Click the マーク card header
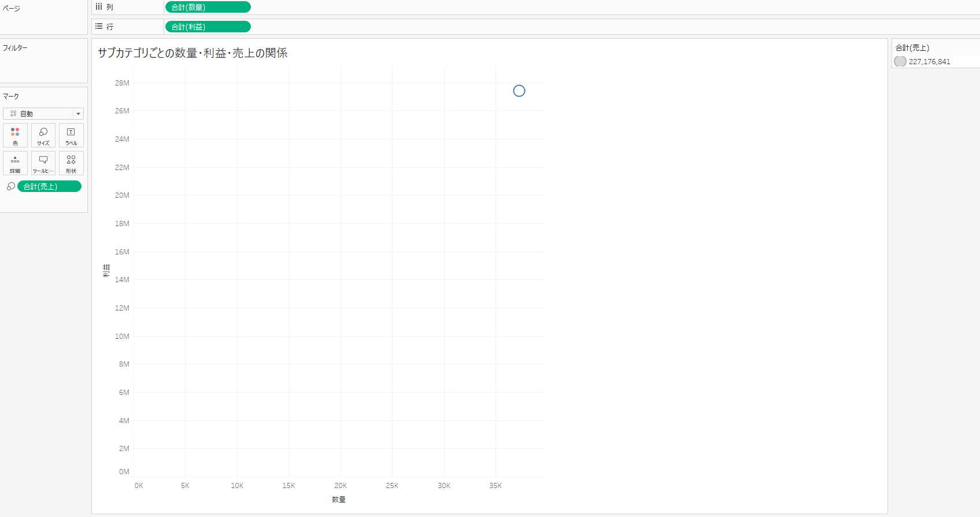The height and width of the screenshot is (517, 980). pyautogui.click(x=11, y=96)
